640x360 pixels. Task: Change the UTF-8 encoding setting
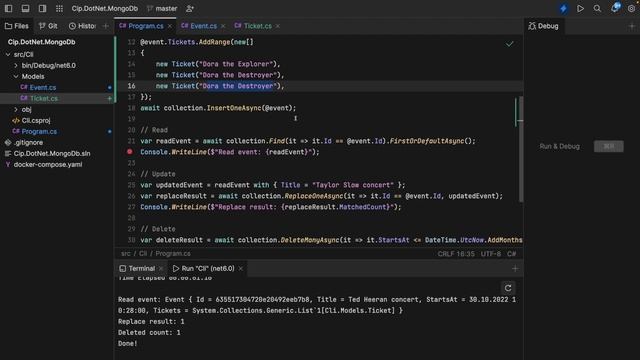491,254
